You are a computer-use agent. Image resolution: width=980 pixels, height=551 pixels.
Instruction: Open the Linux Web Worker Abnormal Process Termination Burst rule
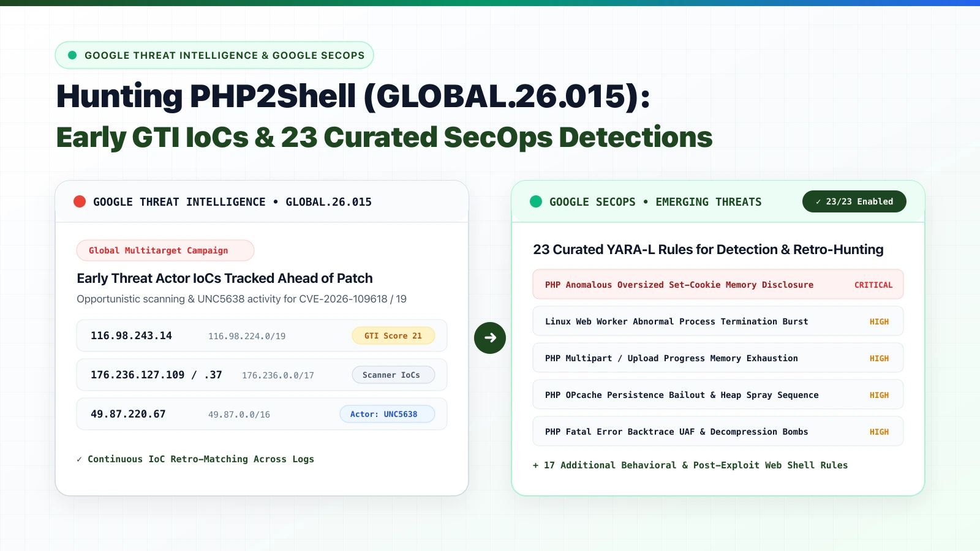coord(718,321)
